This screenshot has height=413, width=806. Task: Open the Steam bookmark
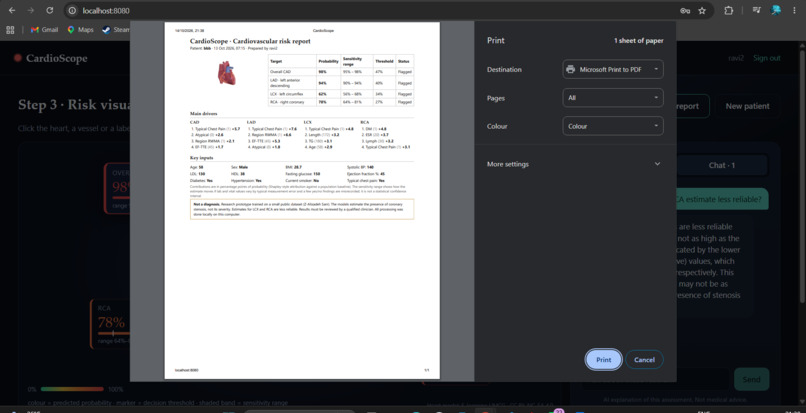point(116,30)
